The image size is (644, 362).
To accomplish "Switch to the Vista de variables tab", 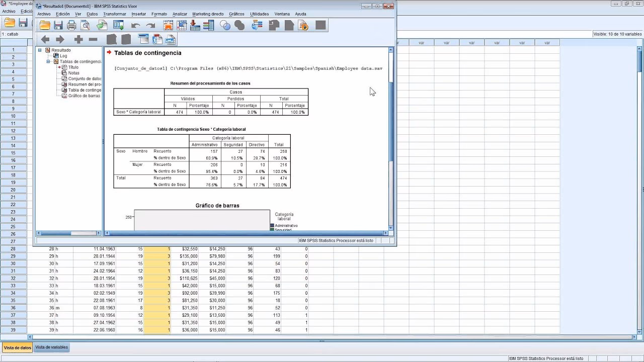I will [51, 347].
